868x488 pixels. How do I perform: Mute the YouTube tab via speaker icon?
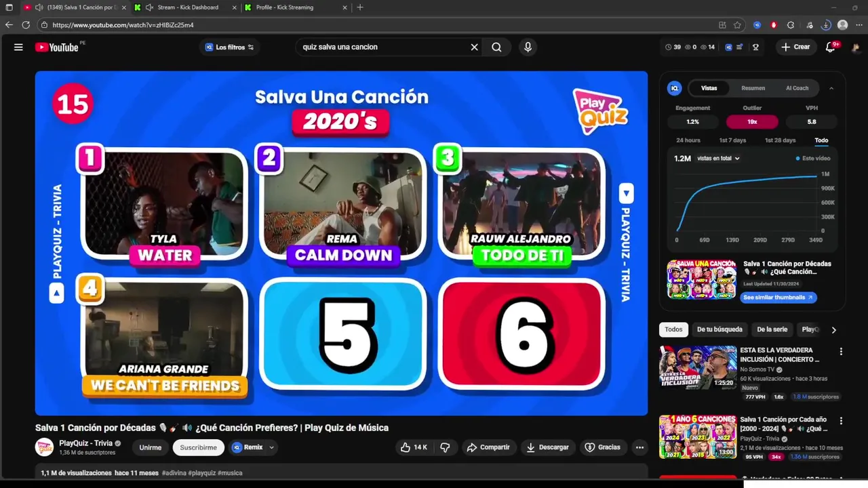coord(39,7)
